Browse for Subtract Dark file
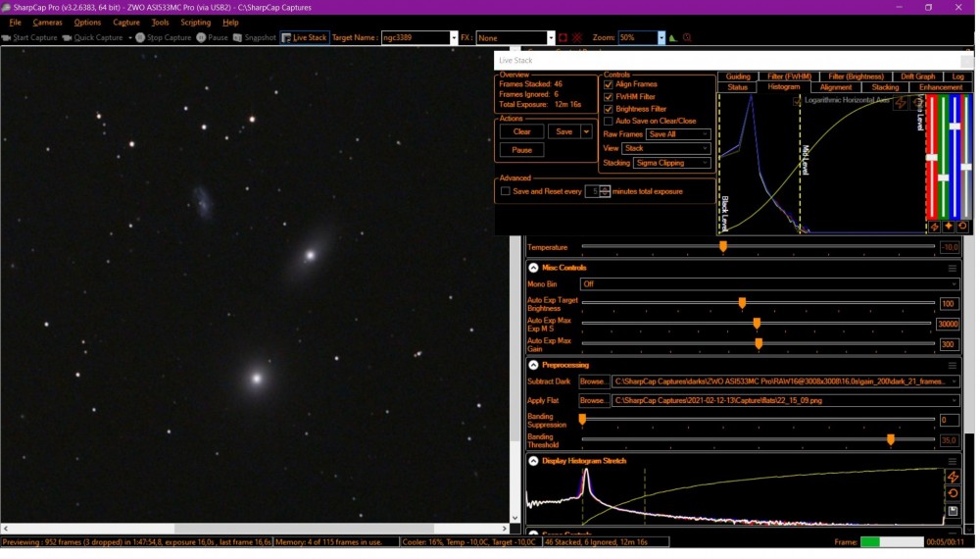 pyautogui.click(x=593, y=382)
